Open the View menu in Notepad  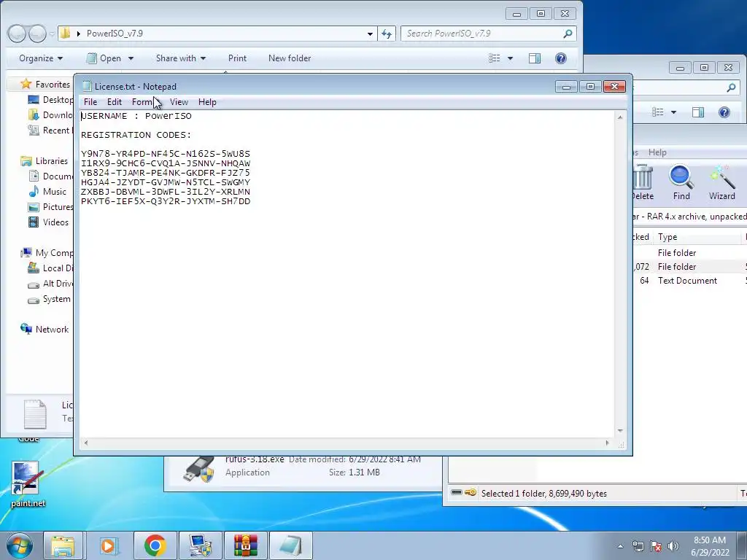click(179, 102)
